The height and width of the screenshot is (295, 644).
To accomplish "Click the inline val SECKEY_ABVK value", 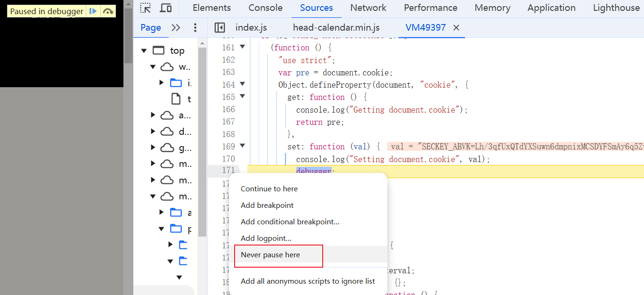I will tap(515, 147).
